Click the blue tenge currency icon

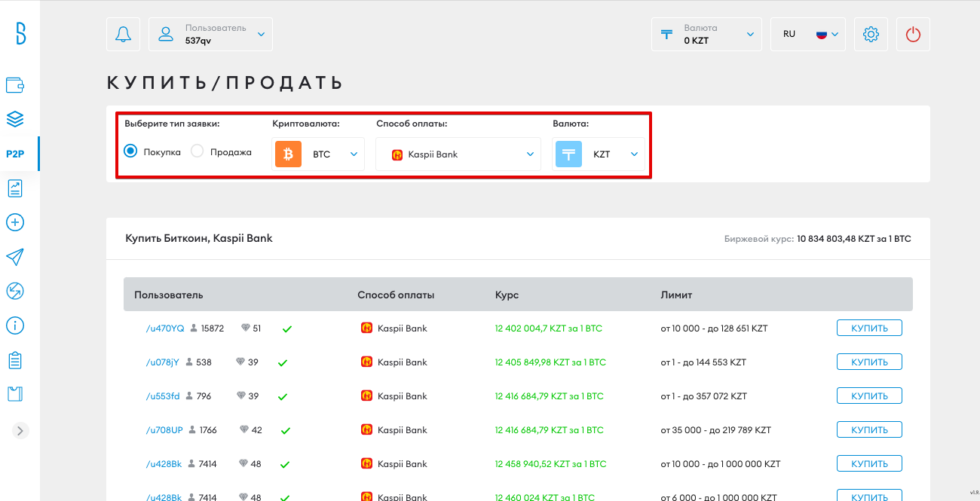[x=568, y=154]
